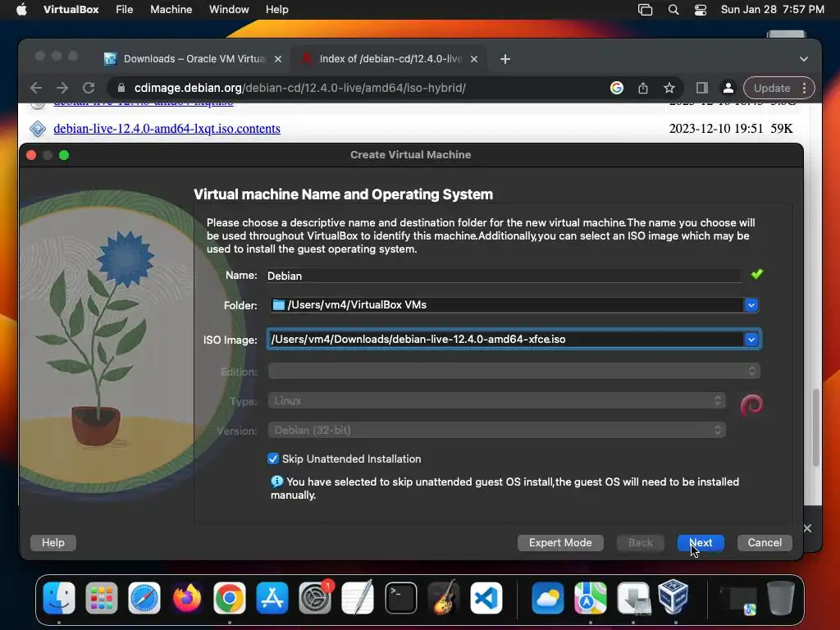Open Chrome from the dock
Screen dimensions: 840x630
230,597
